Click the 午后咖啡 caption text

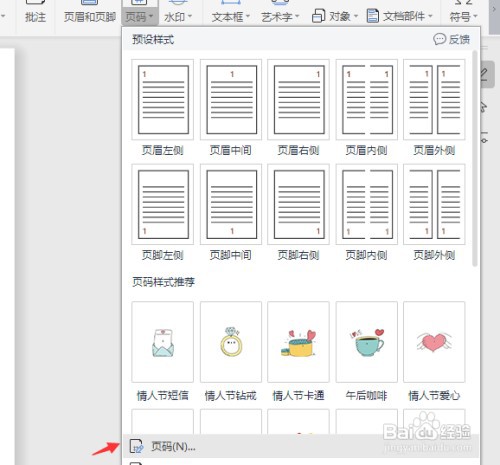(366, 396)
